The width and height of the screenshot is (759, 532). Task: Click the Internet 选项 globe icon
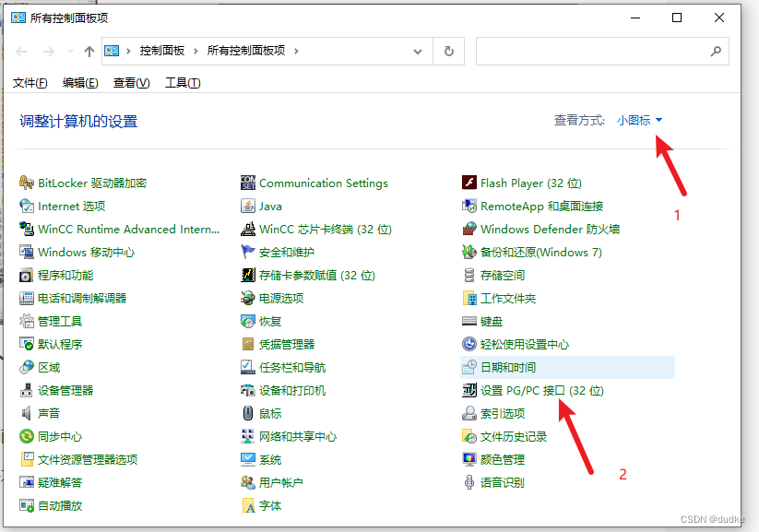(26, 207)
